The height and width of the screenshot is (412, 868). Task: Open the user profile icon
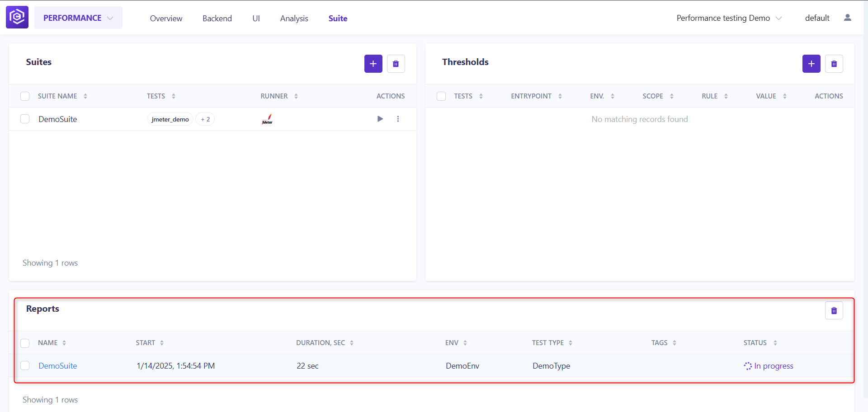click(x=848, y=18)
